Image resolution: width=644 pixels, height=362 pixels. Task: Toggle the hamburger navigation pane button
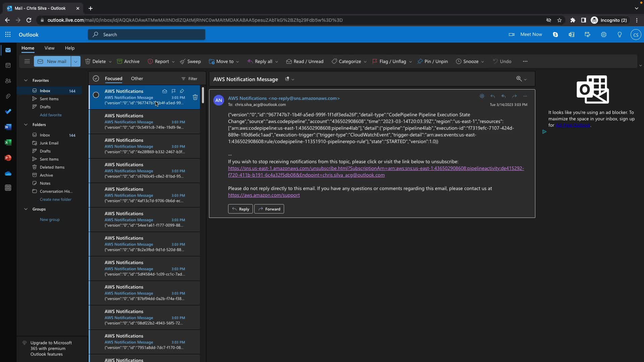click(27, 61)
